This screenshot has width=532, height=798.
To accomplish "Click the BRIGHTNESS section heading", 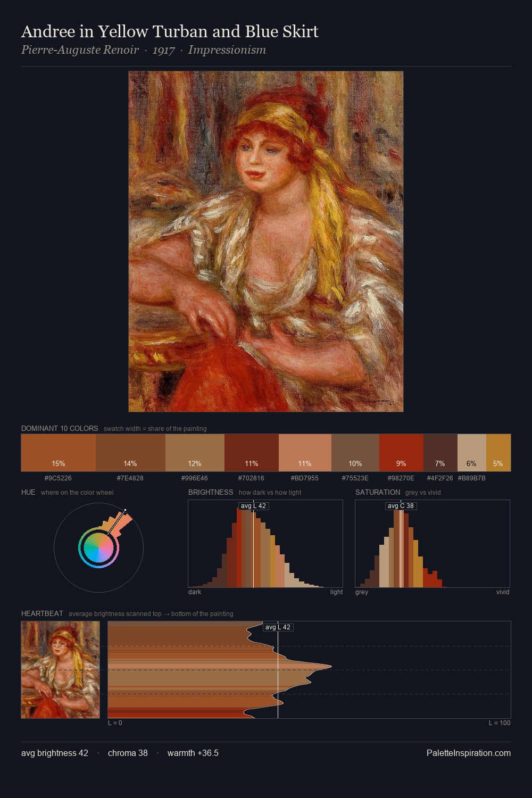I will tap(211, 492).
